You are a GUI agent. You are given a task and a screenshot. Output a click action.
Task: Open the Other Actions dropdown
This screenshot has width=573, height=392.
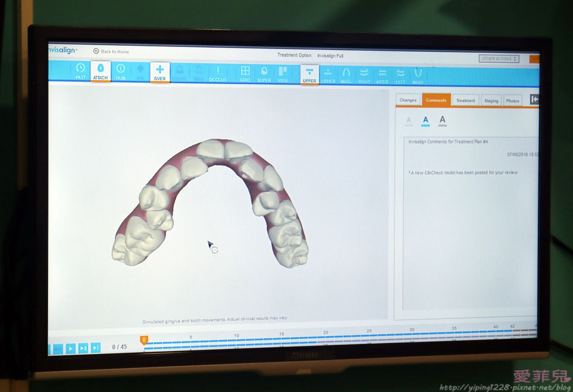coord(499,59)
